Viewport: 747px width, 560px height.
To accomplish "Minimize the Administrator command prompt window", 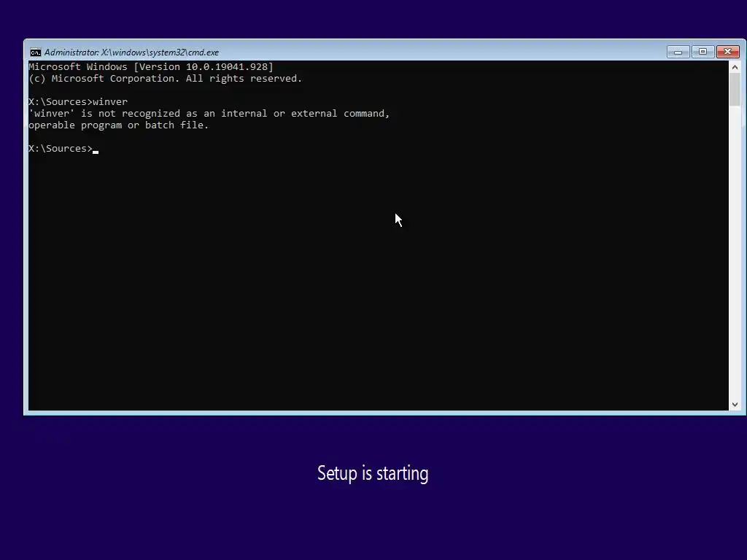I will click(678, 52).
